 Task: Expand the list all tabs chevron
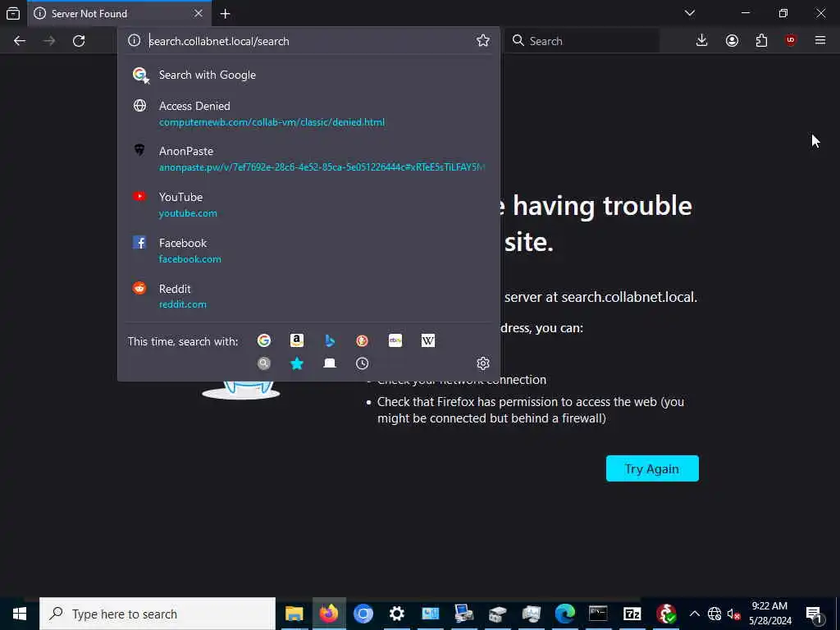(x=689, y=13)
